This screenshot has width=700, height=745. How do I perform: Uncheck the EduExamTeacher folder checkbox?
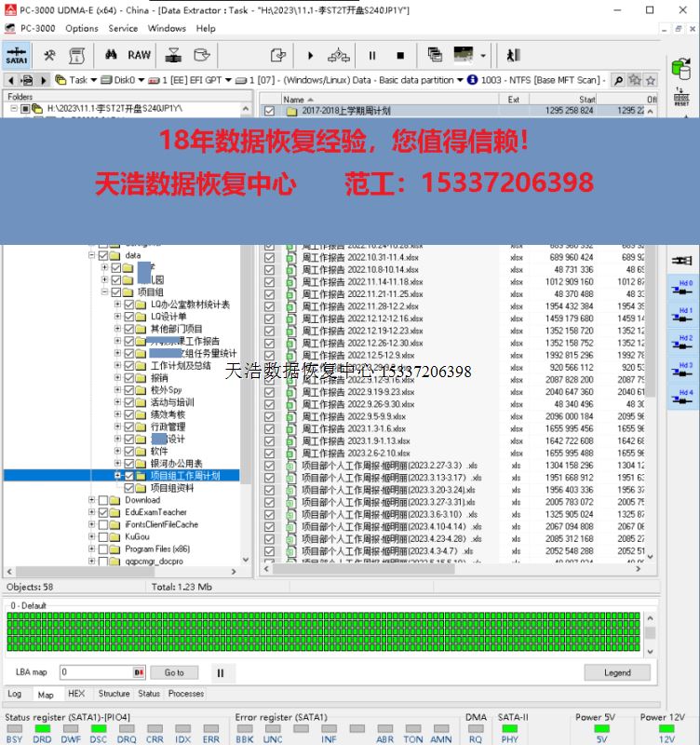tap(102, 512)
